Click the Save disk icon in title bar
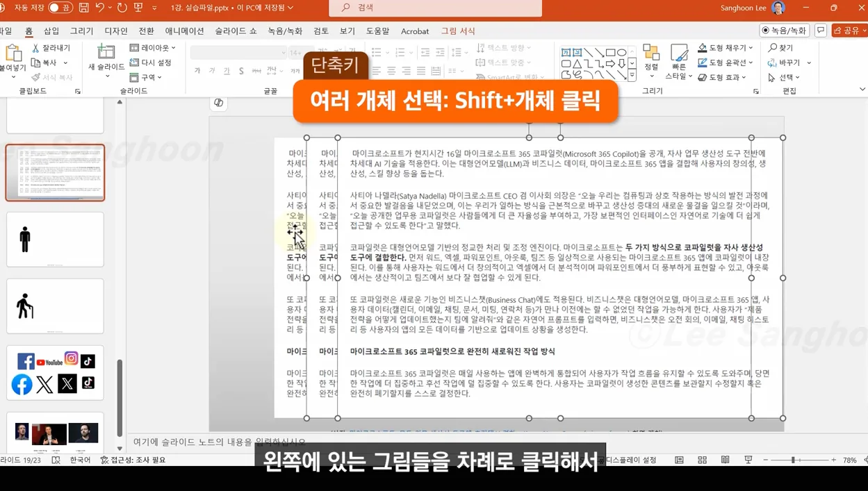Image resolution: width=868 pixels, height=491 pixels. click(x=83, y=8)
